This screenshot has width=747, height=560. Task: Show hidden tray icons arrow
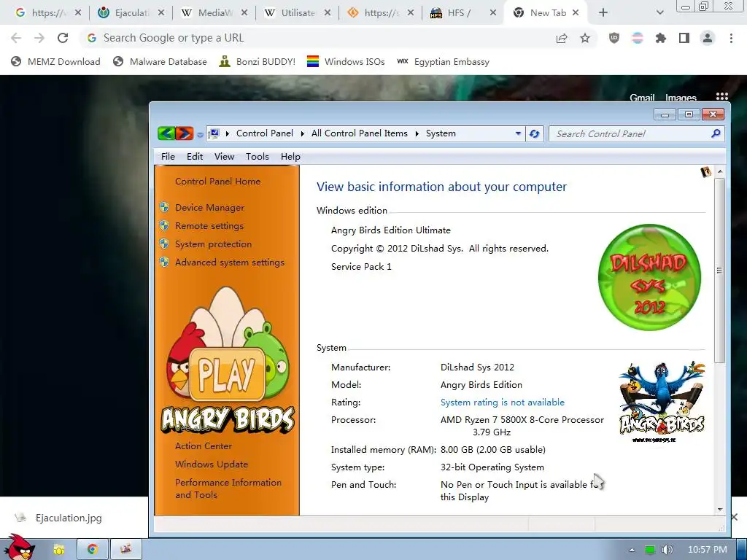point(632,550)
